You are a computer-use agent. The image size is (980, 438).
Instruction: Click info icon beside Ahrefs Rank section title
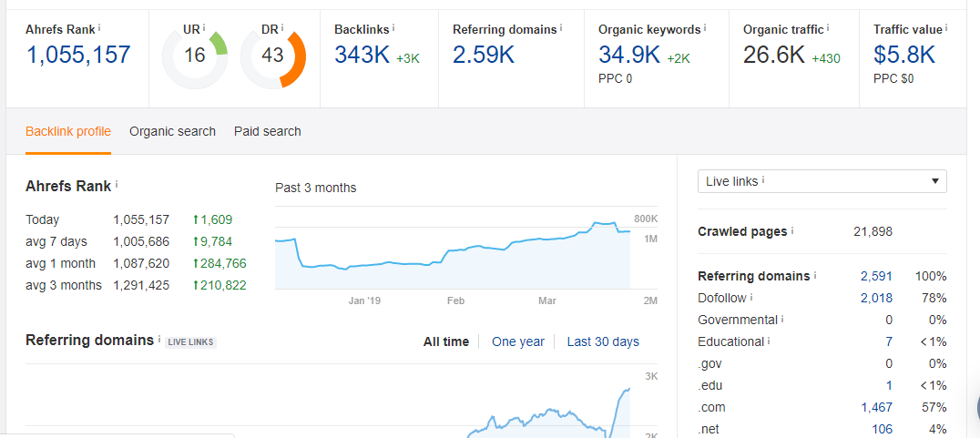click(x=117, y=184)
